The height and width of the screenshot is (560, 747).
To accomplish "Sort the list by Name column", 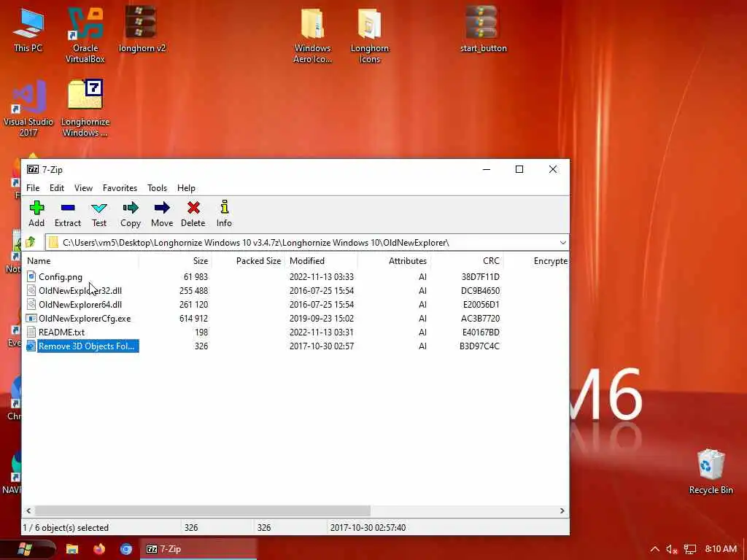I will (x=81, y=261).
